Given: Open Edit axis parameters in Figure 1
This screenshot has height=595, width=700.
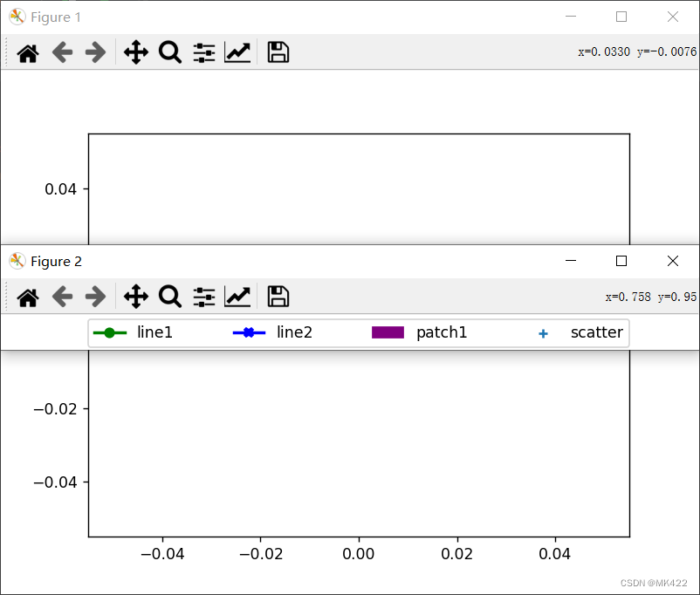Looking at the screenshot, I should tap(237, 52).
